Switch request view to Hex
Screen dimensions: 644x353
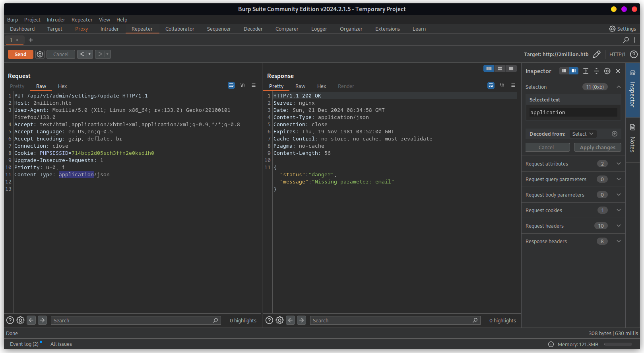pos(62,86)
